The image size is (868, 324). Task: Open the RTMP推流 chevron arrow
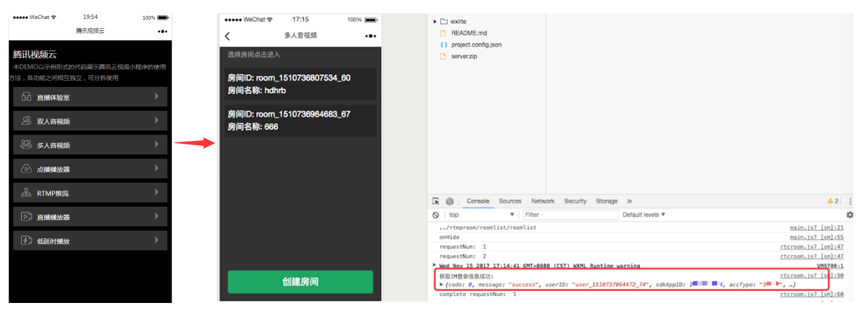click(x=156, y=192)
